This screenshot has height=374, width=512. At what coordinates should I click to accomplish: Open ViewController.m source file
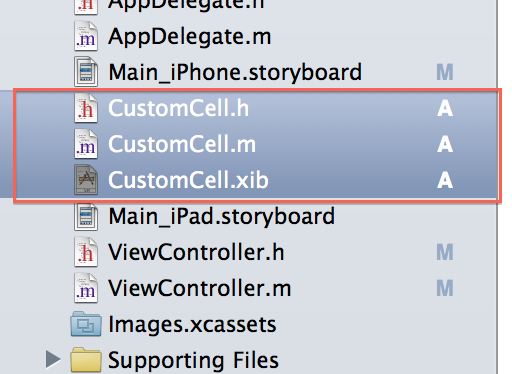click(x=200, y=288)
